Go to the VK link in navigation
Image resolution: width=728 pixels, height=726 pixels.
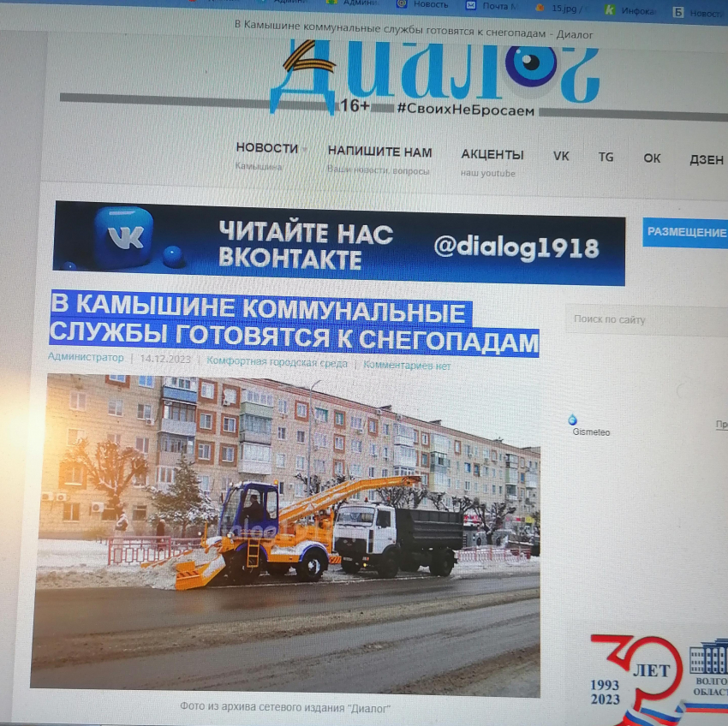click(x=561, y=157)
